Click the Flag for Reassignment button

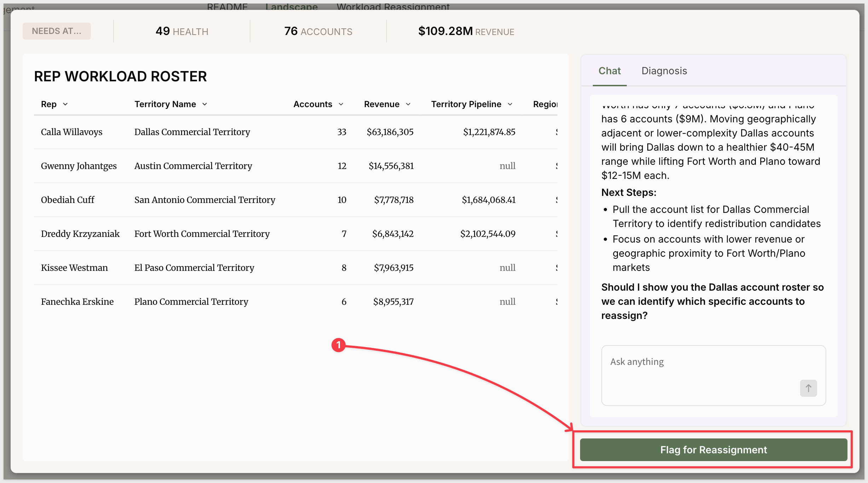[713, 450]
